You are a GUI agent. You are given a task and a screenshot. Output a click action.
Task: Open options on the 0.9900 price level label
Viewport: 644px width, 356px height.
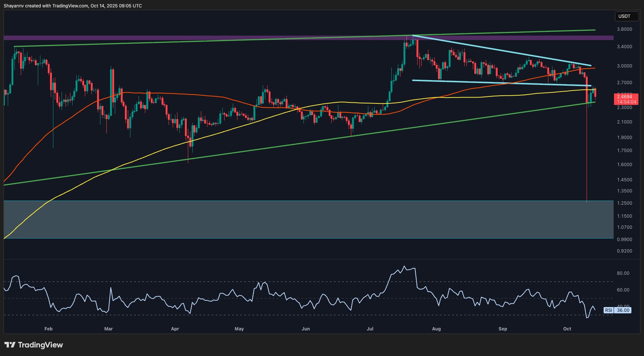pos(625,240)
